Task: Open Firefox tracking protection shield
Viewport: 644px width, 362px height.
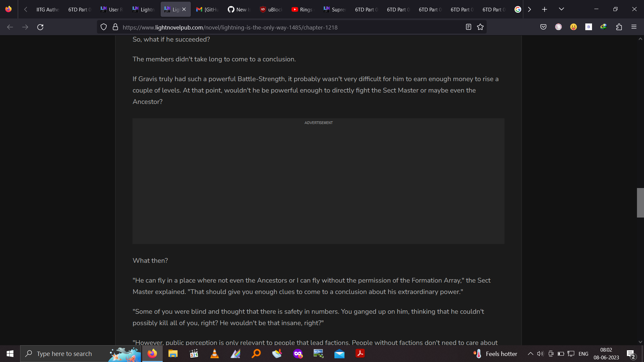Action: pyautogui.click(x=104, y=27)
